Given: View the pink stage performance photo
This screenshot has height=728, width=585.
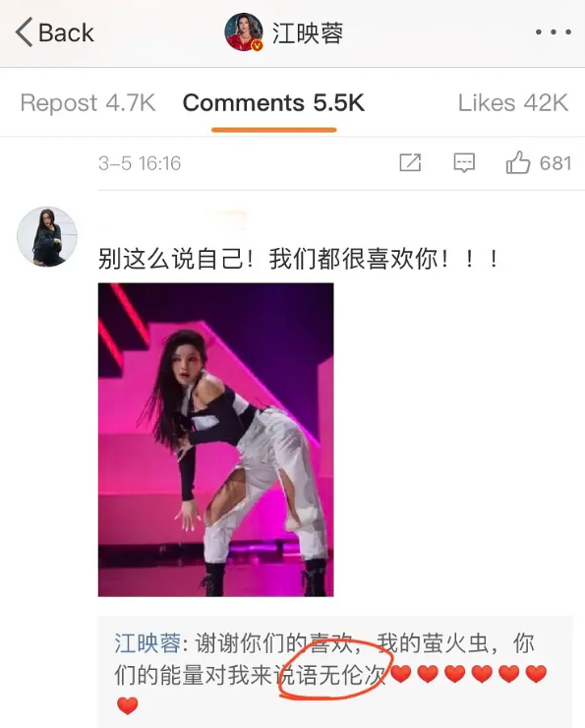Looking at the screenshot, I should tap(215, 440).
